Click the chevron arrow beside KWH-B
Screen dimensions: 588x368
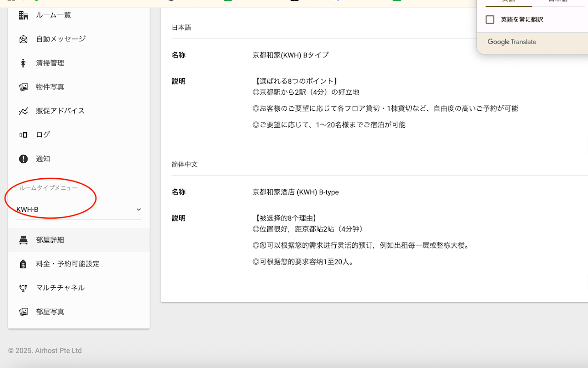coord(139,209)
